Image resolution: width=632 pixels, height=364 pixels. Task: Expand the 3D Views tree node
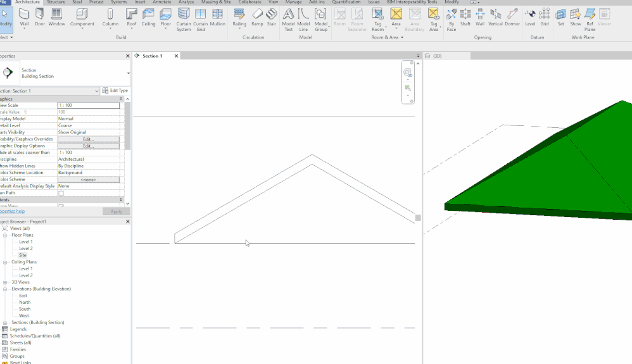pyautogui.click(x=5, y=282)
